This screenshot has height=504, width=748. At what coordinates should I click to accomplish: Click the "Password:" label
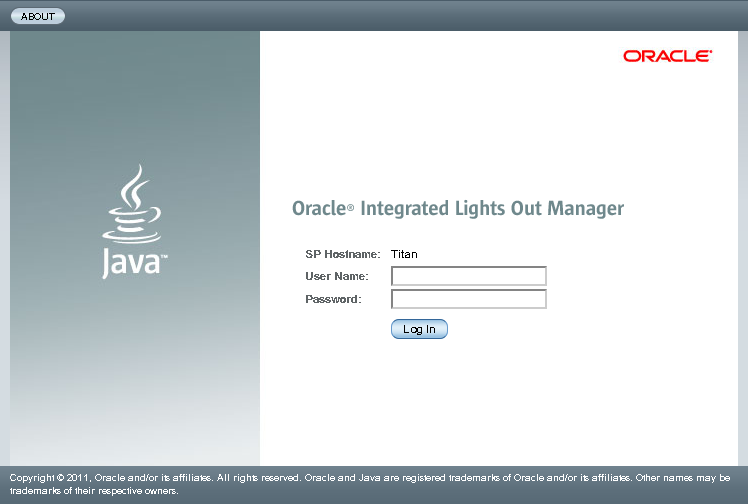[333, 299]
